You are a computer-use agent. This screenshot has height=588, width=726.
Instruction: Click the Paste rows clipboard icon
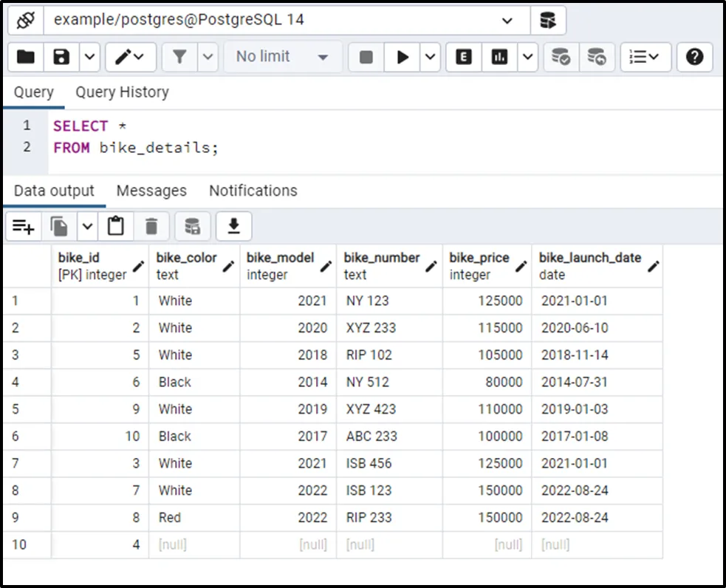pyautogui.click(x=116, y=227)
